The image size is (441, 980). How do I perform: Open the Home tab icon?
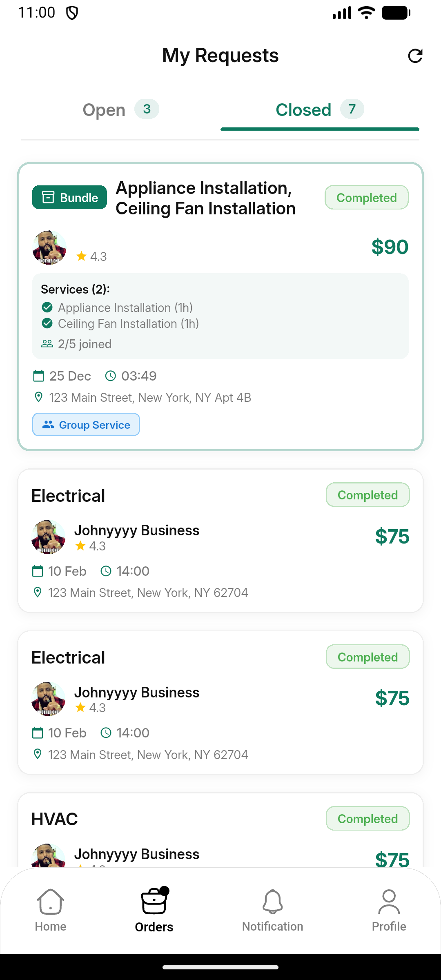click(50, 902)
